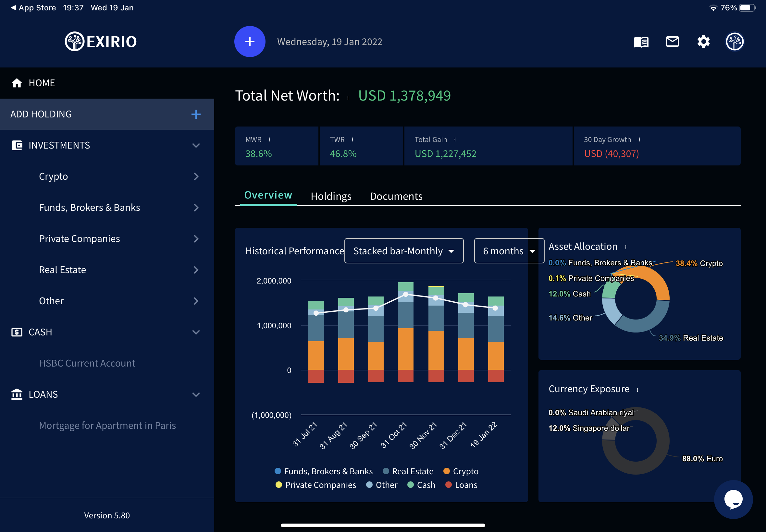Click the blue plus button next to the date
This screenshot has height=532, width=766.
tap(250, 41)
